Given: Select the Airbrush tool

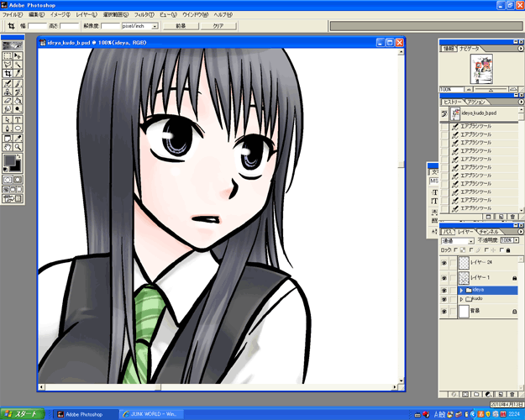Looking at the screenshot, I should pyautogui.click(x=8, y=83).
